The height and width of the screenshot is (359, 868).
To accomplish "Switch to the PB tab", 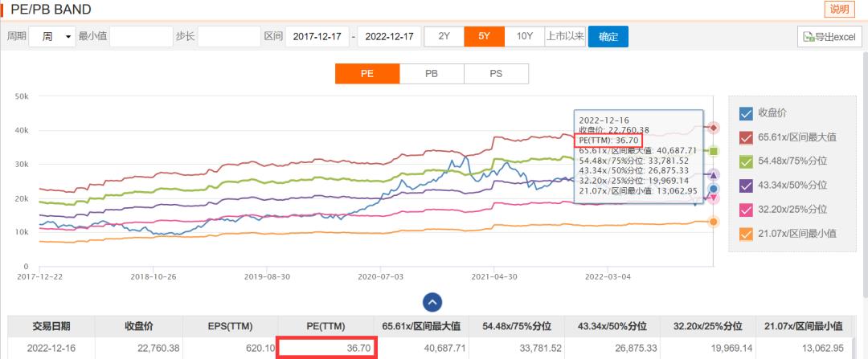I will tap(432, 74).
